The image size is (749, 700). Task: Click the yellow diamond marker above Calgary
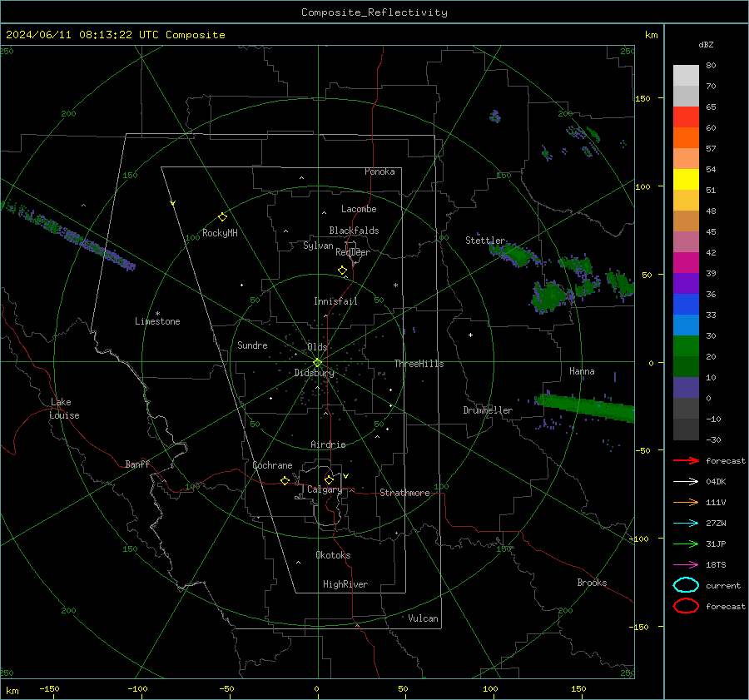pyautogui.click(x=329, y=479)
